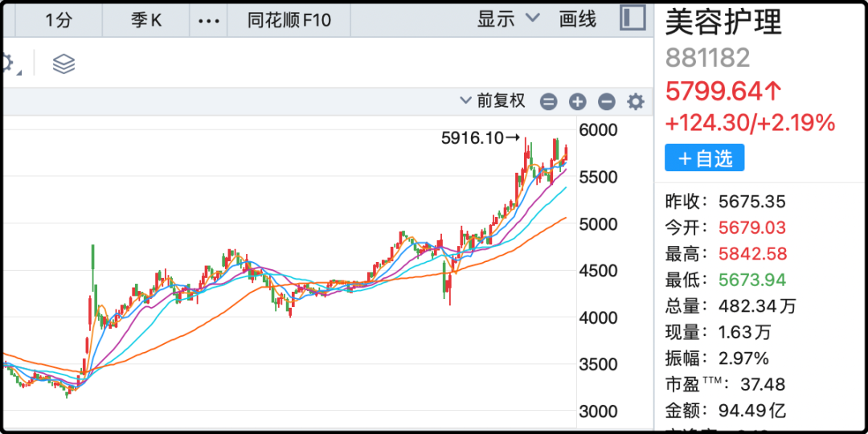The width and height of the screenshot is (868, 434).
Task: Select the 季K quarterly candlestick tab
Action: (146, 20)
